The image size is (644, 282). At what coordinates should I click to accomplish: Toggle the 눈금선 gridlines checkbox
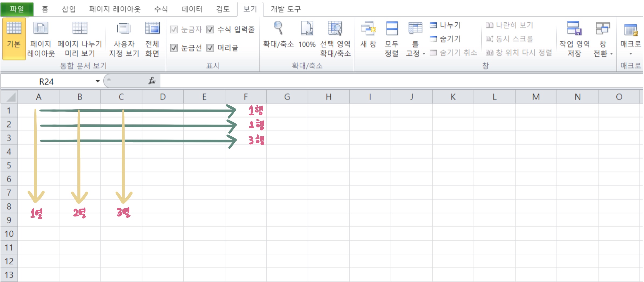click(174, 48)
